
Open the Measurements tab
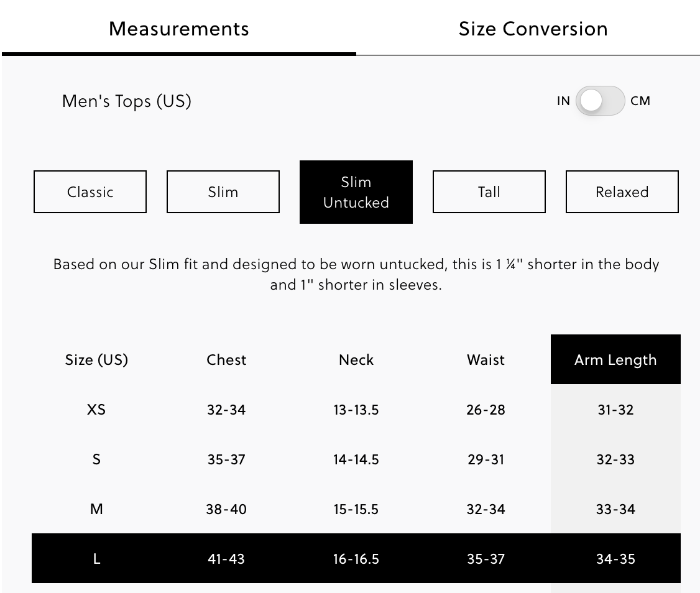pyautogui.click(x=178, y=29)
